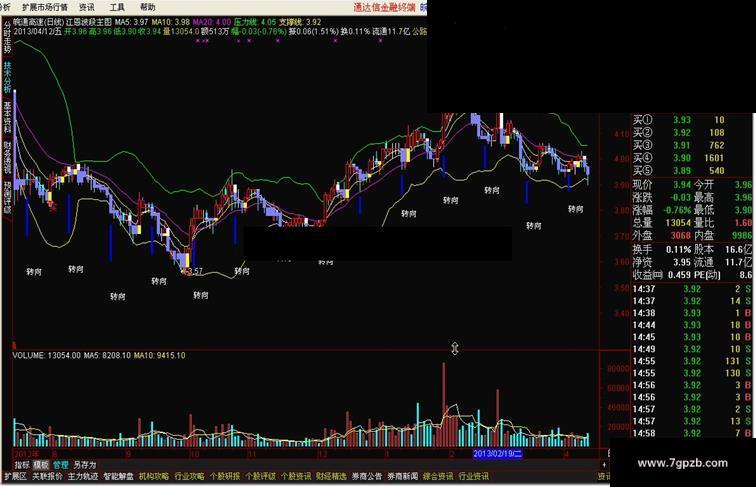Viewport: 756px width, 487px height.
Task: Select the 14:49 trade tick row
Action: 692,349
